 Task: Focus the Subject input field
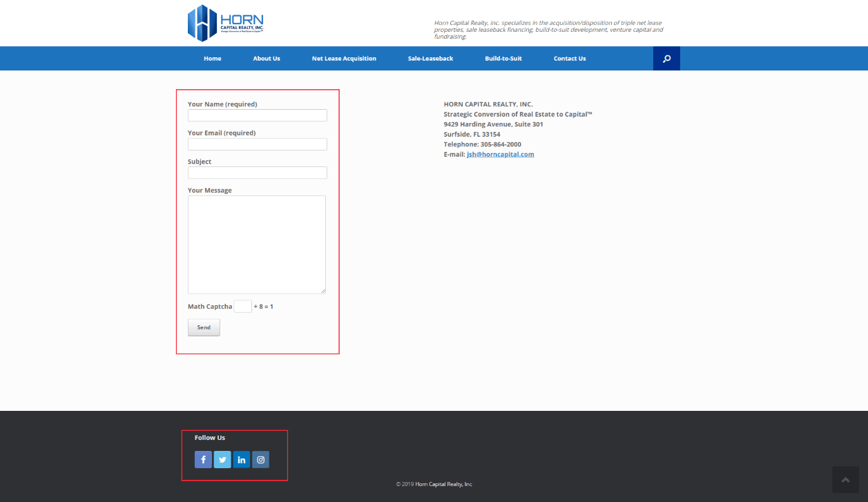[258, 173]
